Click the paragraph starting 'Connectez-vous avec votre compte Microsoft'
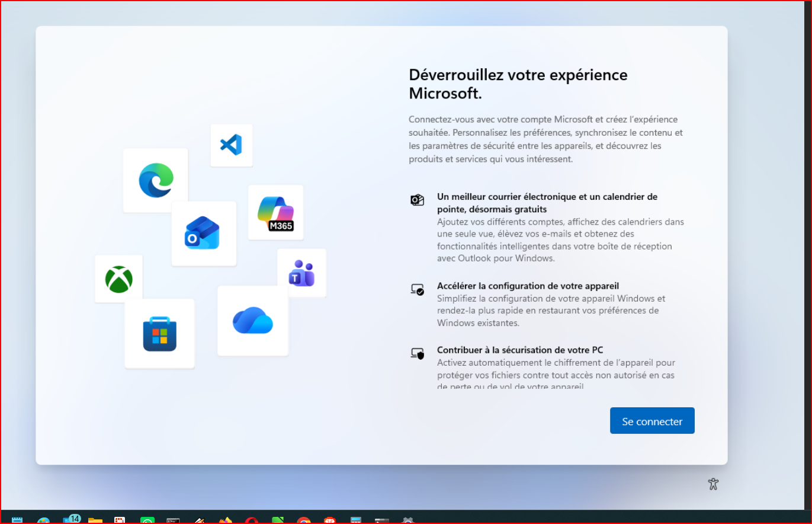Image resolution: width=812 pixels, height=524 pixels. tap(546, 139)
